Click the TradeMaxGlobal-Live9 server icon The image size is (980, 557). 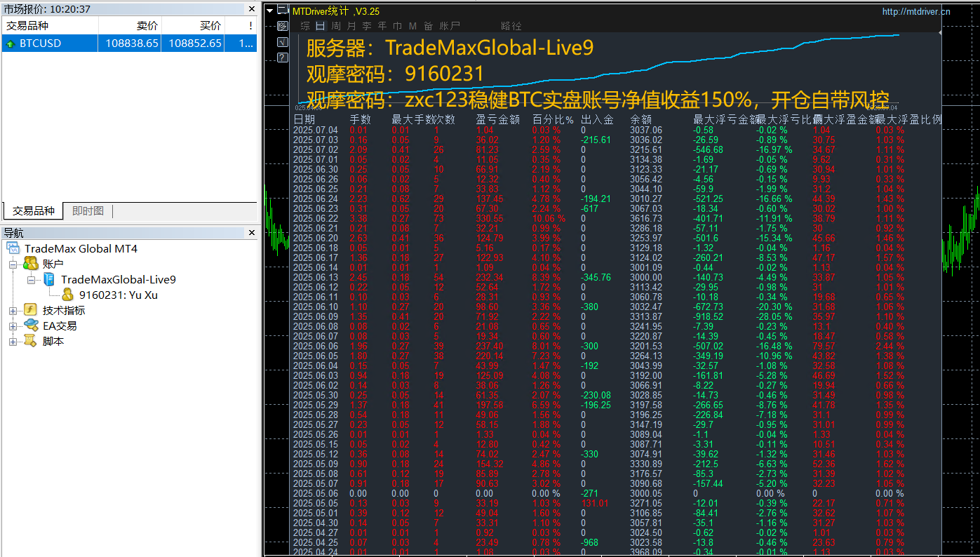point(49,279)
